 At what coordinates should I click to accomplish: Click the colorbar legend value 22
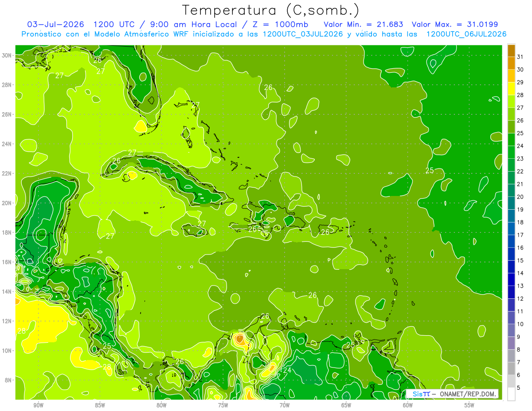point(520,171)
